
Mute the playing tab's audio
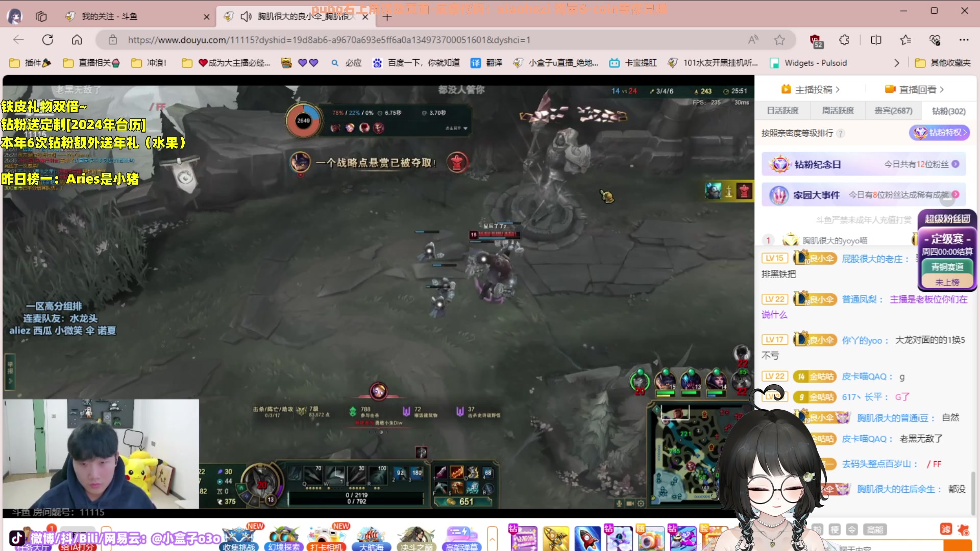click(246, 16)
